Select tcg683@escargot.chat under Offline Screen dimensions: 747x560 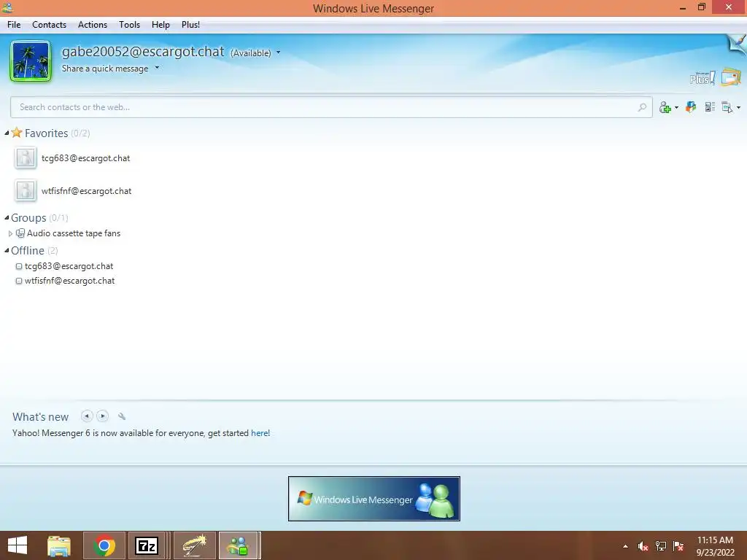pyautogui.click(x=69, y=266)
